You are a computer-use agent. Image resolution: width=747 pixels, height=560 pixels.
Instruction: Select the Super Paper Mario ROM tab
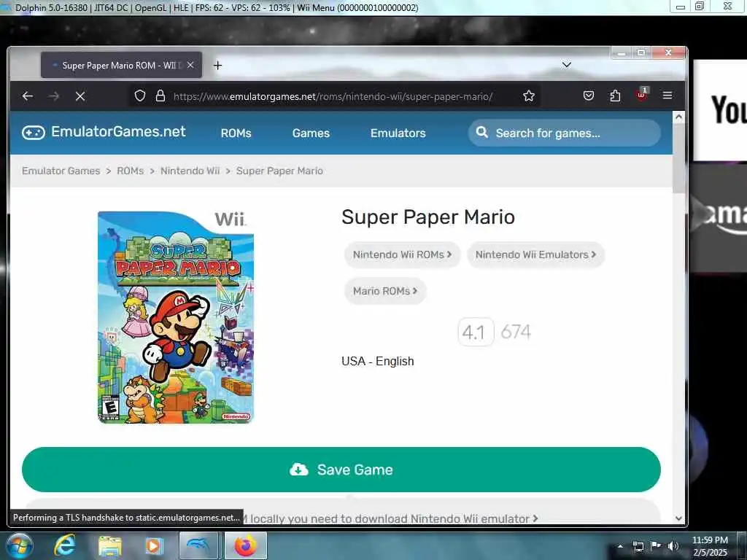pyautogui.click(x=121, y=65)
